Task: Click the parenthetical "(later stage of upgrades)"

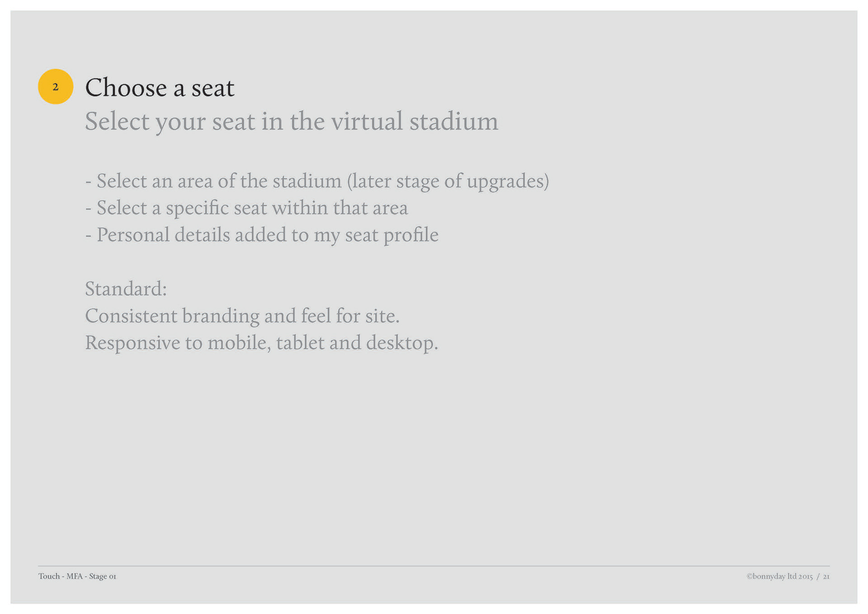Action: (448, 181)
